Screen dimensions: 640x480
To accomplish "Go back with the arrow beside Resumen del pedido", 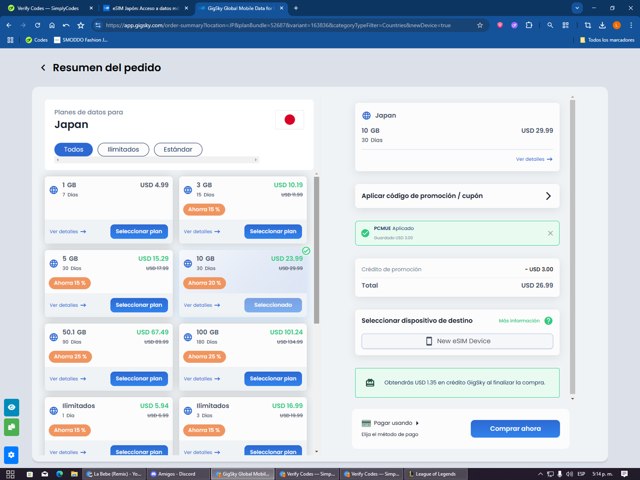I will pyautogui.click(x=43, y=68).
